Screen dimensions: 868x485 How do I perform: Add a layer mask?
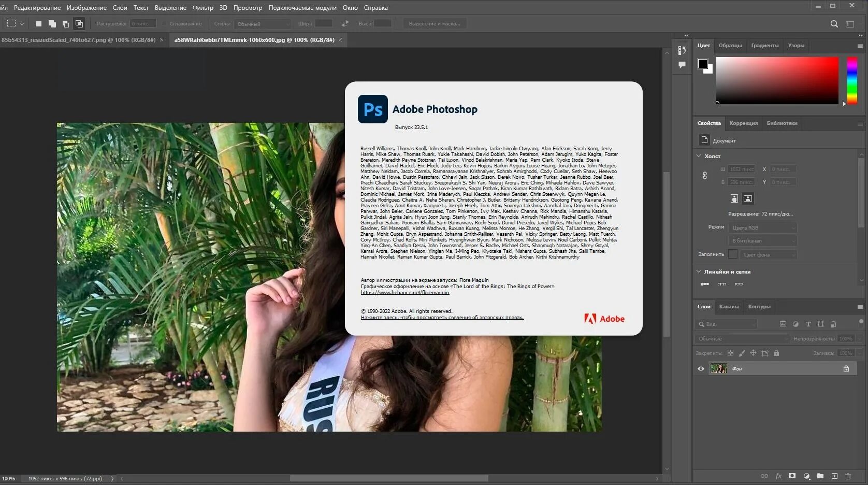(x=792, y=476)
